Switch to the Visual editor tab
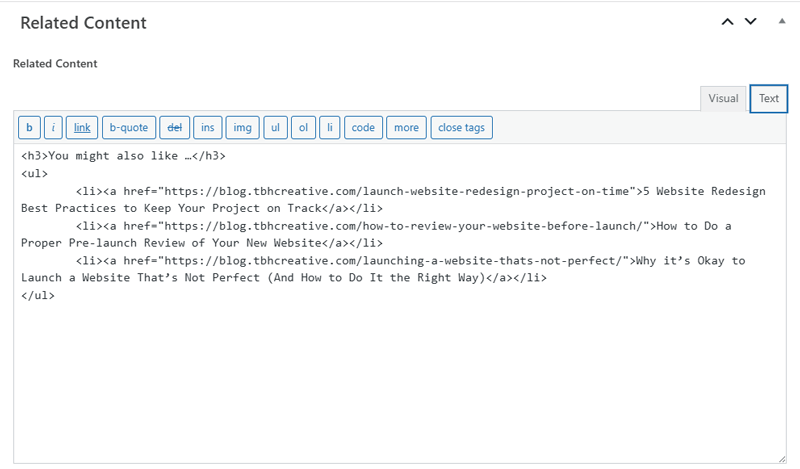This screenshot has height=469, width=800. click(x=723, y=98)
